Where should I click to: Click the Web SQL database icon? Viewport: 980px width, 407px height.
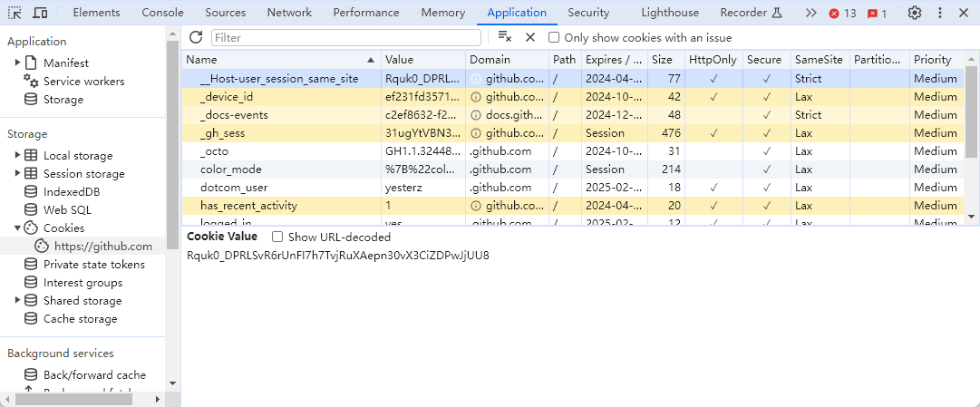pos(30,210)
